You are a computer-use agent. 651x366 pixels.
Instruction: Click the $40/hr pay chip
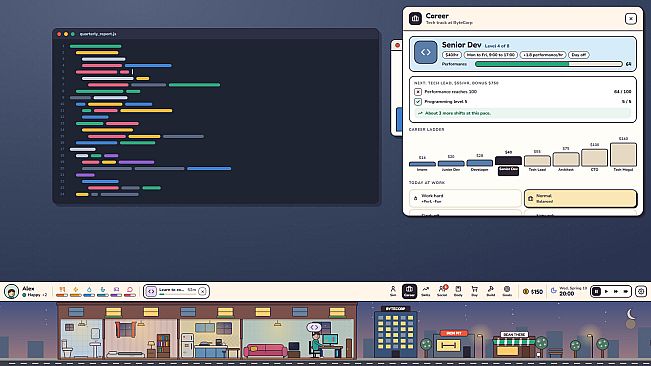(x=451, y=55)
